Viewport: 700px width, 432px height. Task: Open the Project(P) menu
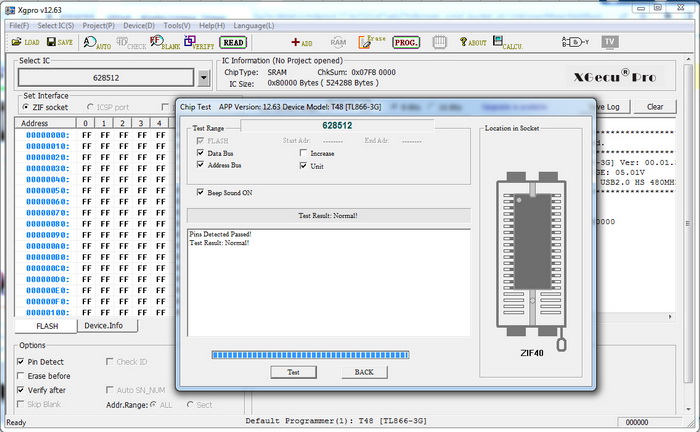[99, 25]
